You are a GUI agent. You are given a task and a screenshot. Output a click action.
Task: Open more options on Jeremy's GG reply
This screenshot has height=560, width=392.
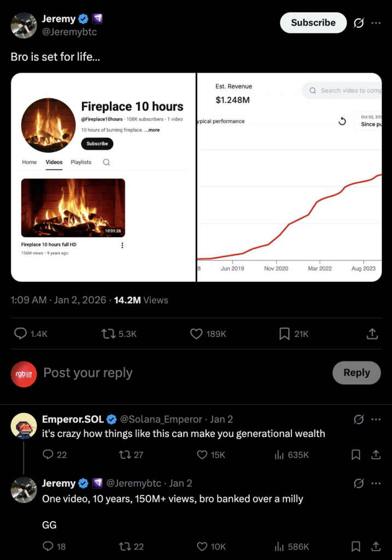376,483
